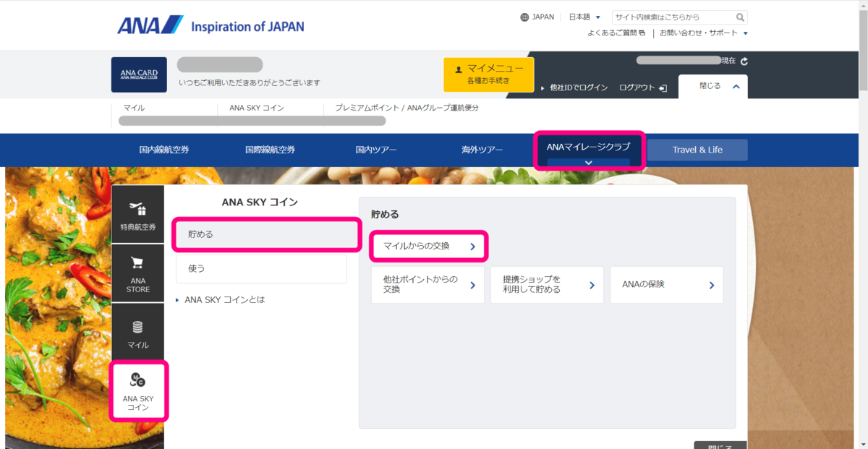Viewport: 868px width, 449px height.
Task: Open the 国内線航空券 menu
Action: tap(164, 150)
